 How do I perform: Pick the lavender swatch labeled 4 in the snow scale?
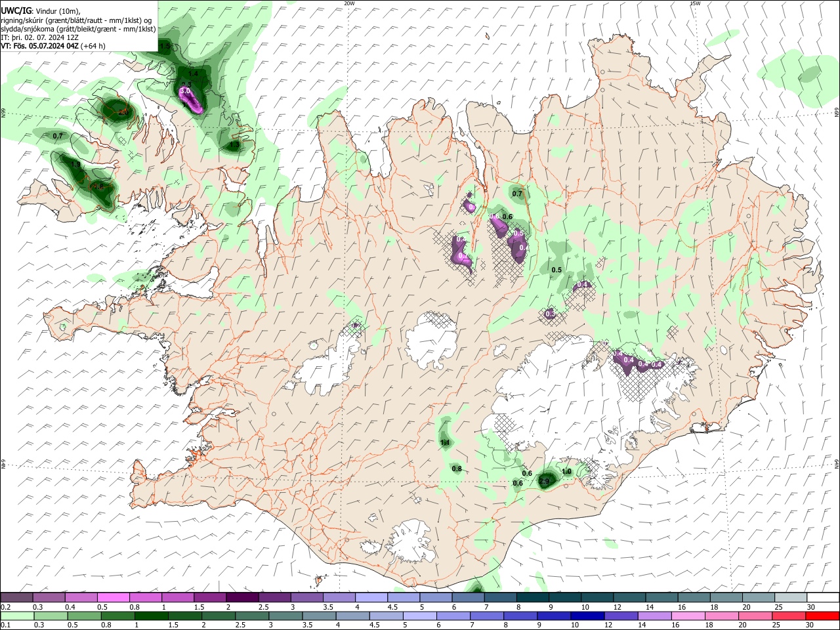pyautogui.click(x=370, y=598)
